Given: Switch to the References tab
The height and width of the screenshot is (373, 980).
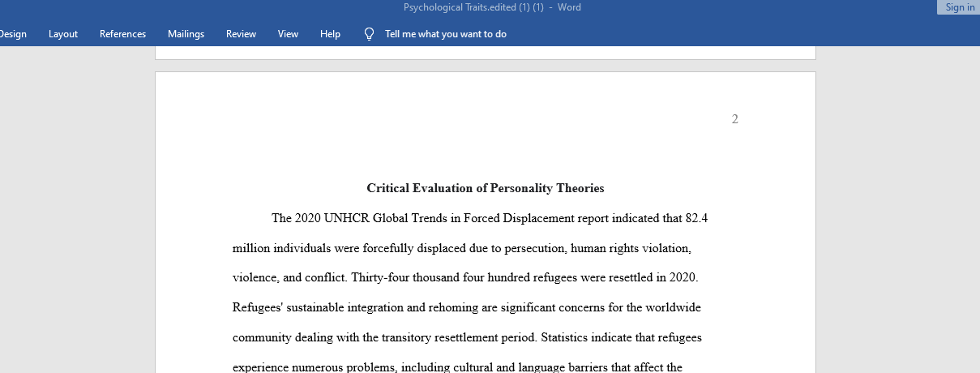Looking at the screenshot, I should tap(123, 34).
